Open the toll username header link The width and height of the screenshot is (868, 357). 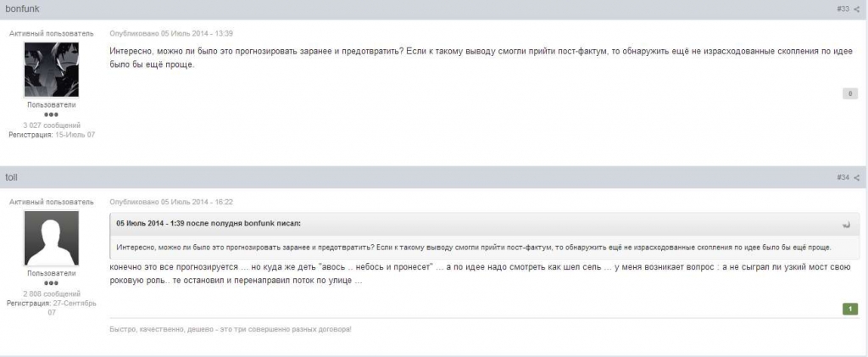pyautogui.click(x=11, y=178)
